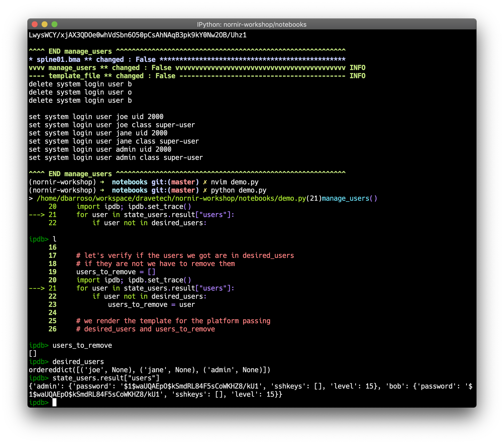Click the first INFO label after manage_users line

pyautogui.click(x=357, y=68)
